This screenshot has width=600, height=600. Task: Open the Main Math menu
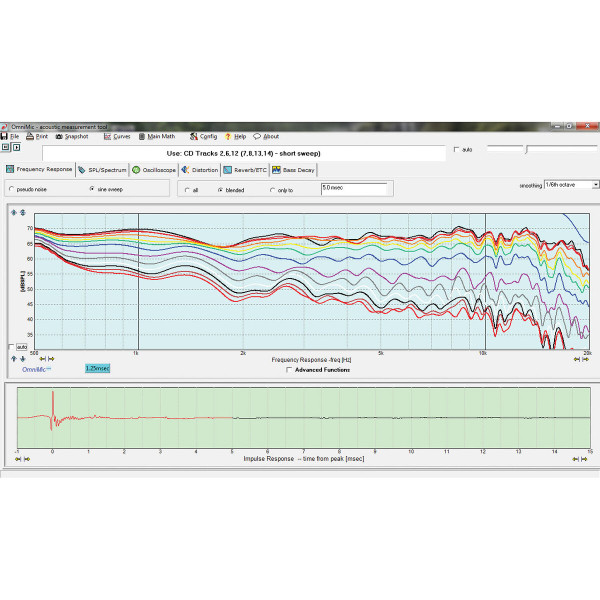pos(142,136)
